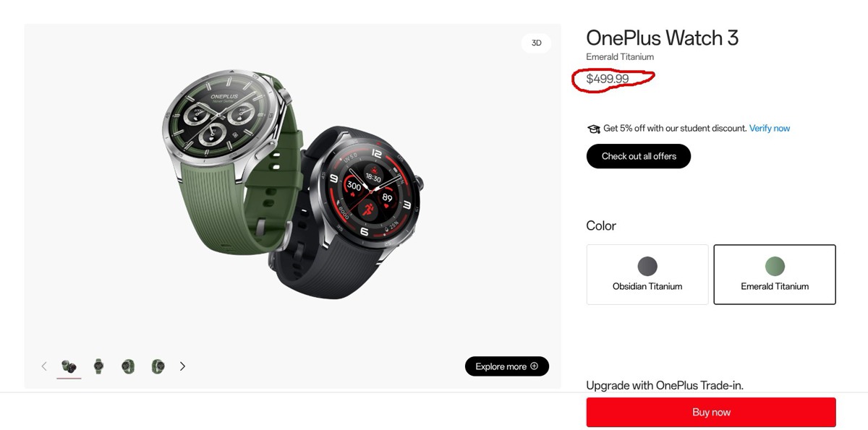Click the next image right arrow
Image resolution: width=868 pixels, height=430 pixels.
[182, 366]
